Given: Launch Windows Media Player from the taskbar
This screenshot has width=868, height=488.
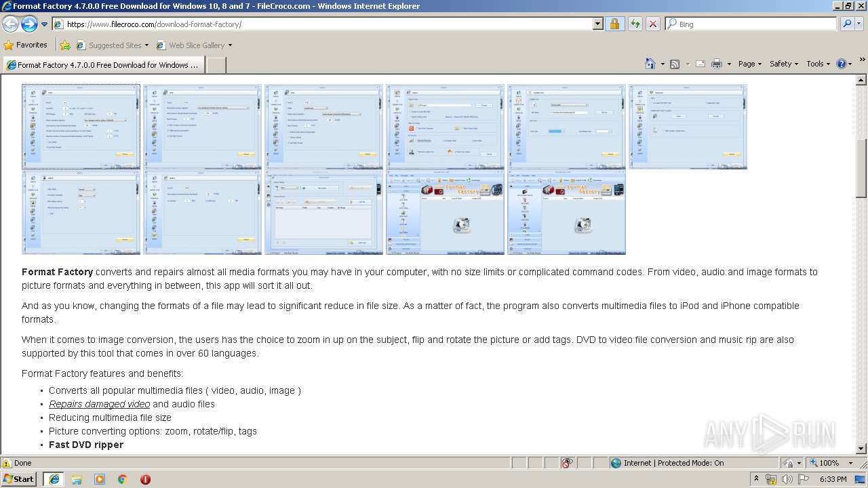Looking at the screenshot, I should 100,479.
